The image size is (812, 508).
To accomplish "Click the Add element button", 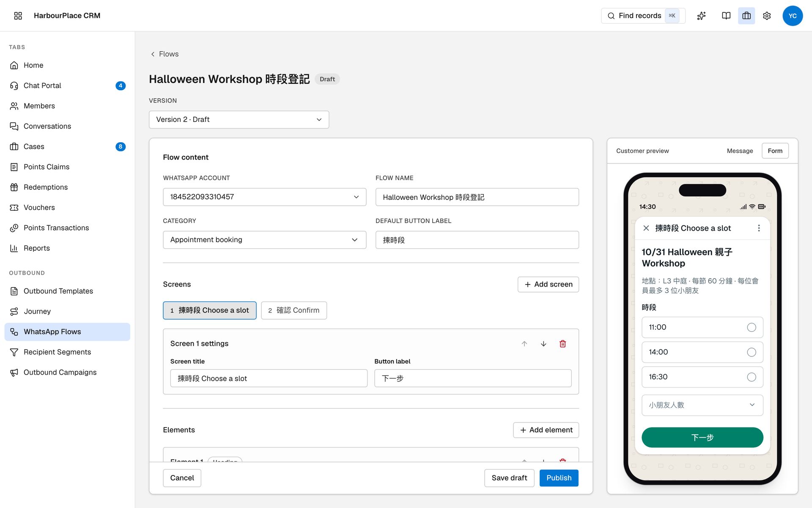I will click(x=546, y=430).
